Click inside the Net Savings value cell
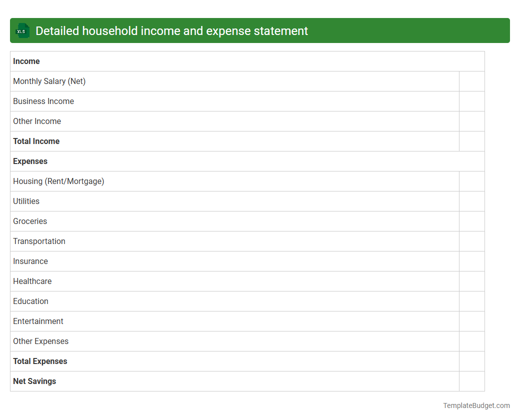Screen dimensions: 520x420 tap(471, 381)
